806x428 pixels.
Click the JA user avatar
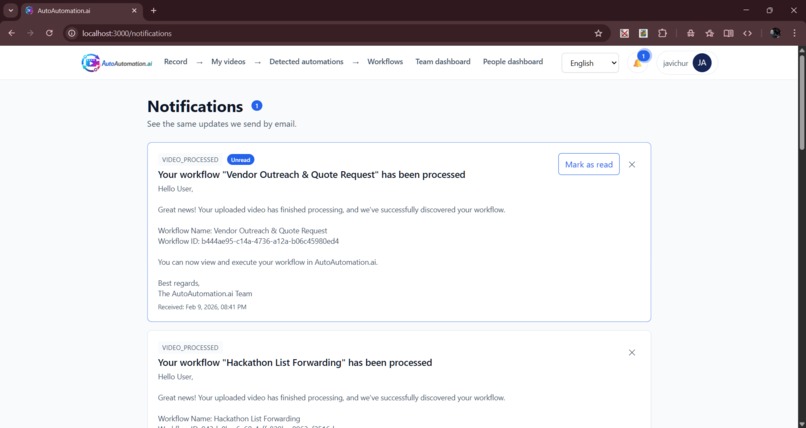point(702,63)
